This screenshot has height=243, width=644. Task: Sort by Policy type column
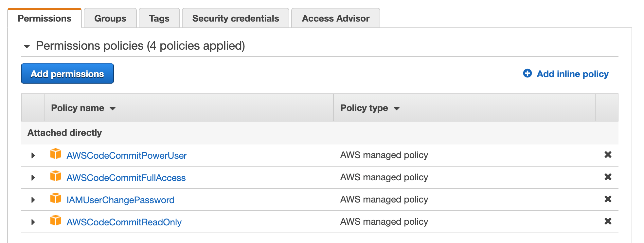coord(370,108)
